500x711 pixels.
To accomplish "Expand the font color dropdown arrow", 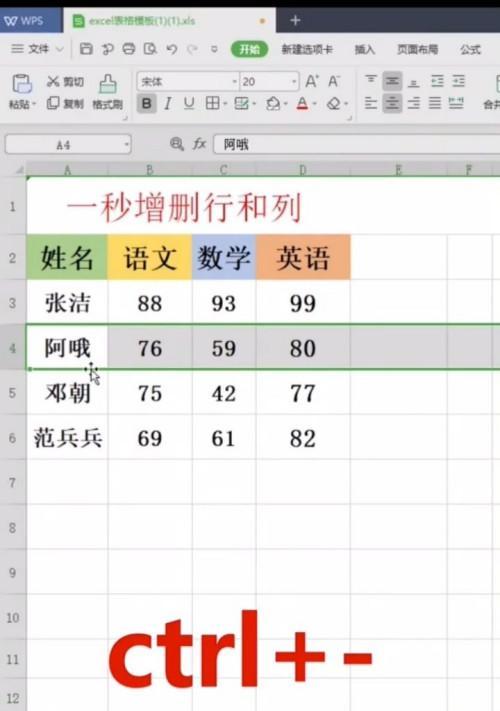I will [x=315, y=105].
